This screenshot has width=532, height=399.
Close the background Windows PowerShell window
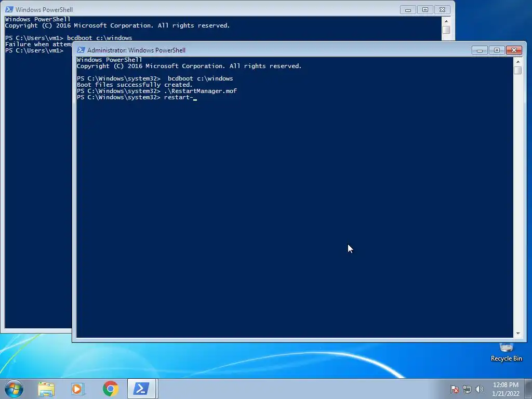click(x=442, y=10)
